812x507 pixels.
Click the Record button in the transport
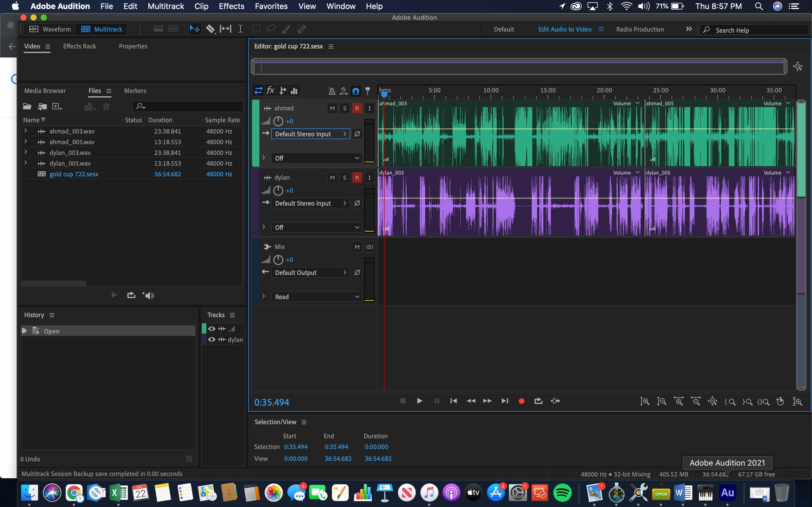pos(521,401)
